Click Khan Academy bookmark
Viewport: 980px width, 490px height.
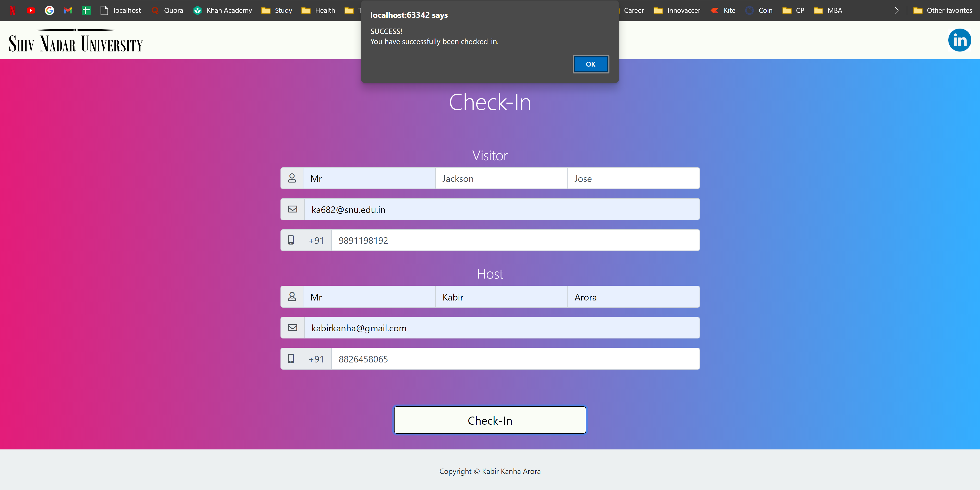pos(223,10)
